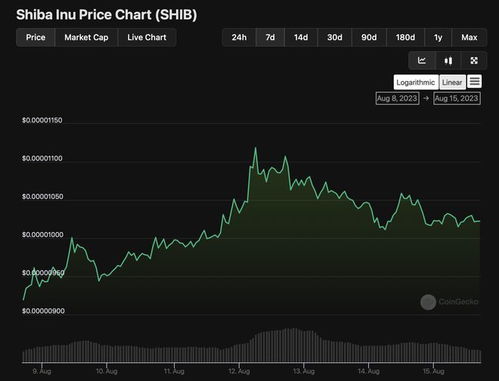Switch to line chart view icon
Image resolution: width=499 pixels, height=381 pixels.
(x=422, y=61)
